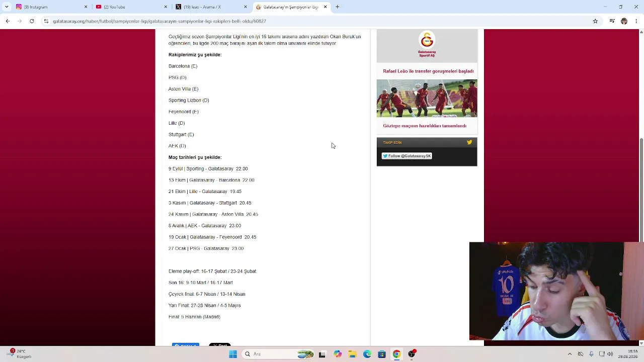This screenshot has height=362, width=644.
Task: Close the YouTube tab
Action: (x=166, y=7)
